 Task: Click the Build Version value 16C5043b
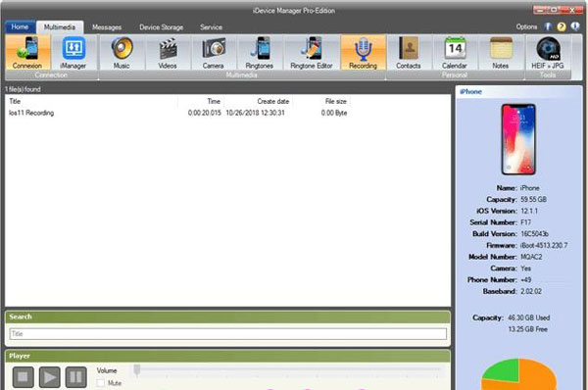click(x=534, y=233)
